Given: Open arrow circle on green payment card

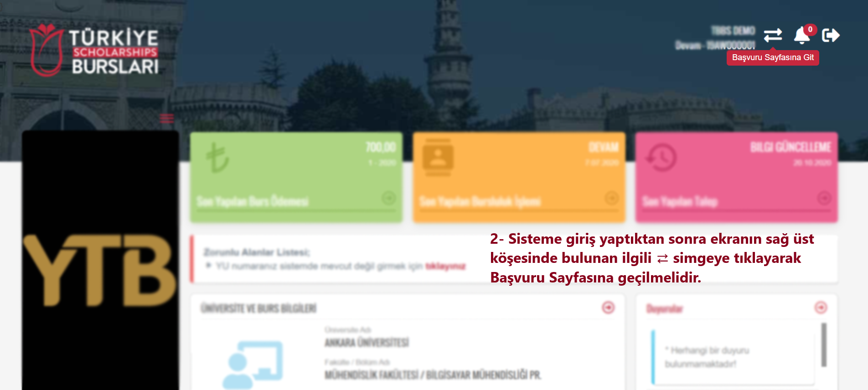Looking at the screenshot, I should pos(388,198).
